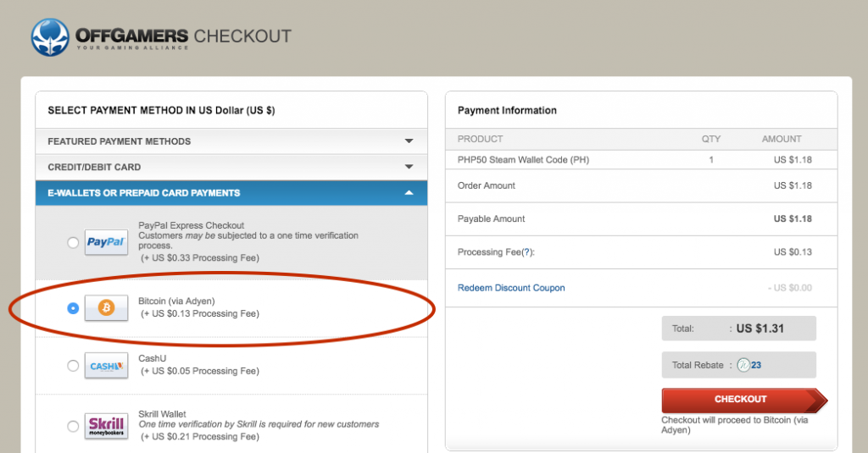
Task: Select the Bitcoin (via Adyen) radio button
Action: (73, 308)
